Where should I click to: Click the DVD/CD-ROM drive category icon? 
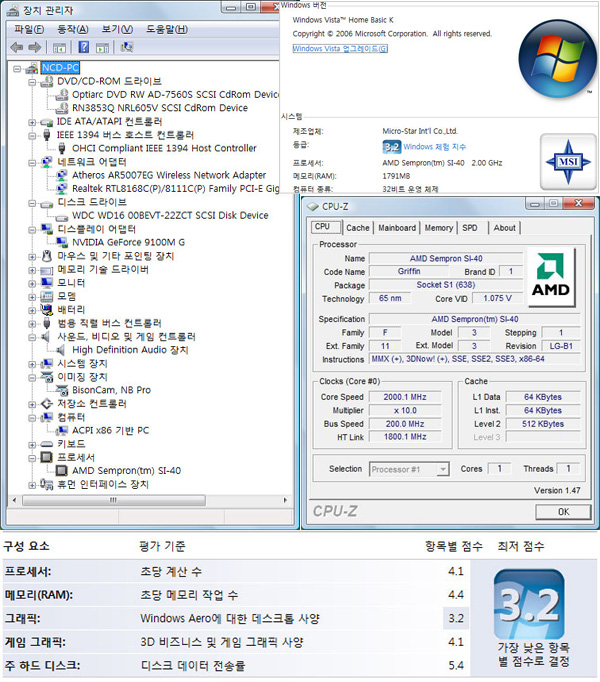pos(47,81)
